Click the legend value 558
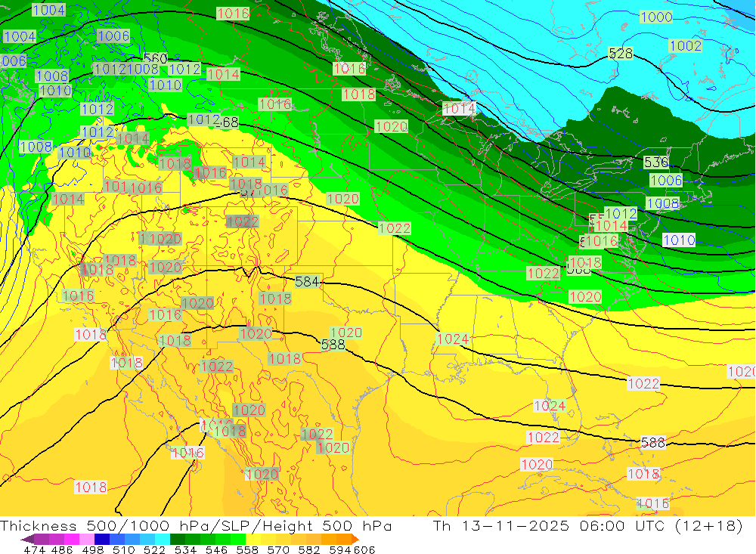756x554 pixels. (x=247, y=549)
